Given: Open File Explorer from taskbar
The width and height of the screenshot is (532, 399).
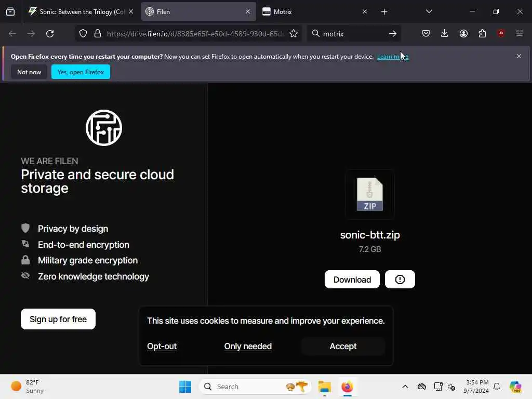Looking at the screenshot, I should pyautogui.click(x=324, y=387).
